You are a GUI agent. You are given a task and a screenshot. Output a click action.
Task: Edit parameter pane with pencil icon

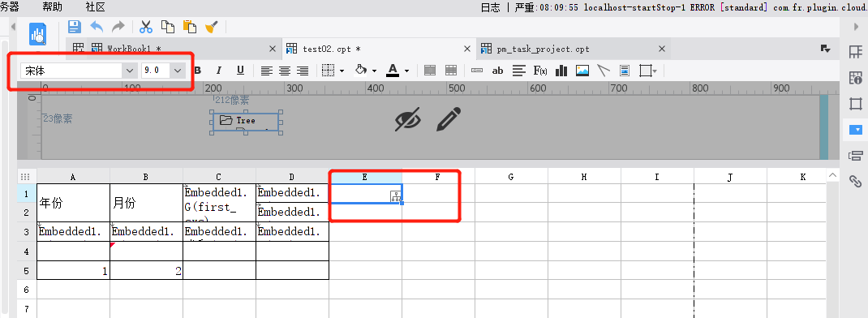[x=449, y=119]
